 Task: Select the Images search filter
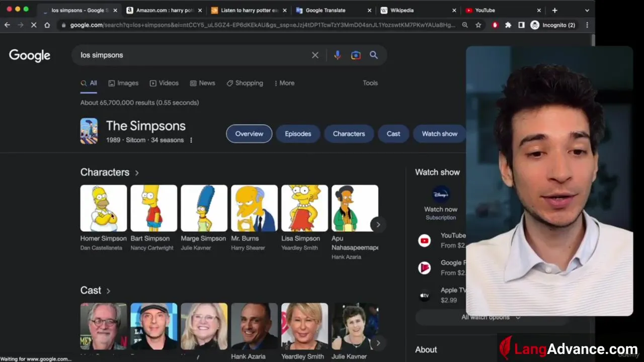(x=123, y=83)
